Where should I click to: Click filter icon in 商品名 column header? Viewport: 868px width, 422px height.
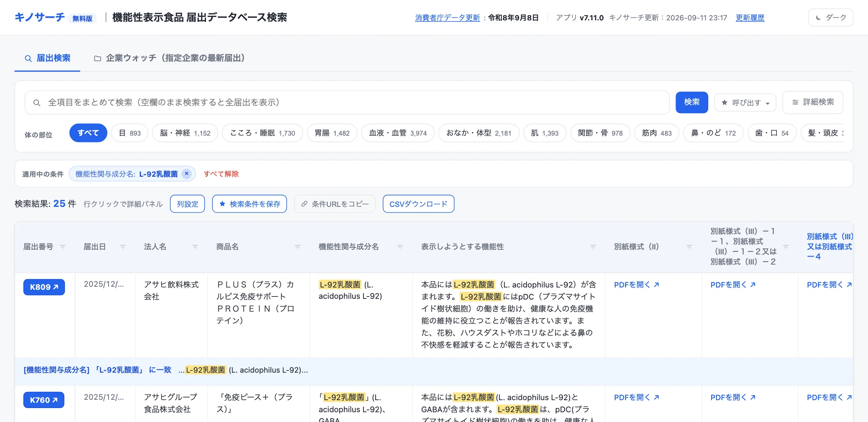point(298,247)
